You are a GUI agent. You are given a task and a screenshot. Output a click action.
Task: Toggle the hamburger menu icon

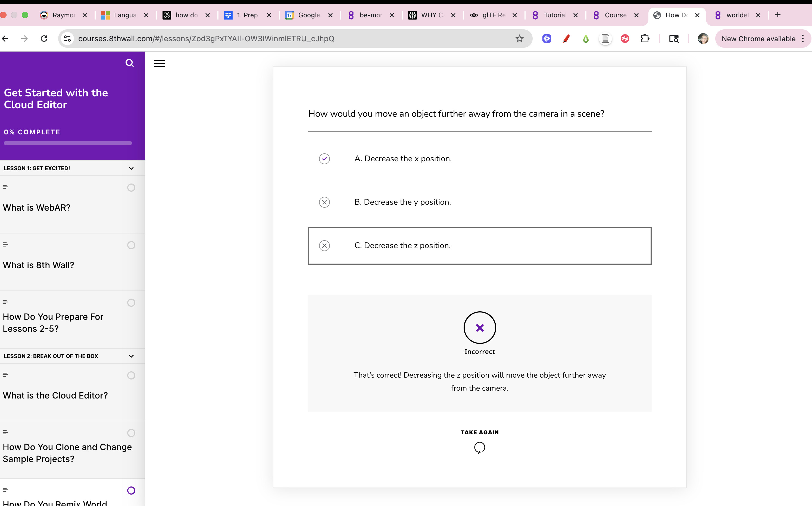[159, 64]
